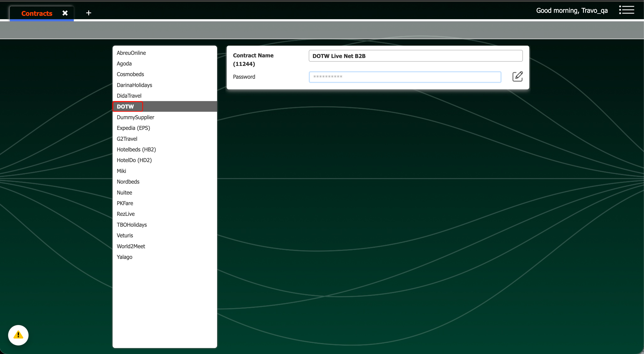Image resolution: width=644 pixels, height=354 pixels.
Task: Switch to the Contracts tab
Action: [x=37, y=13]
